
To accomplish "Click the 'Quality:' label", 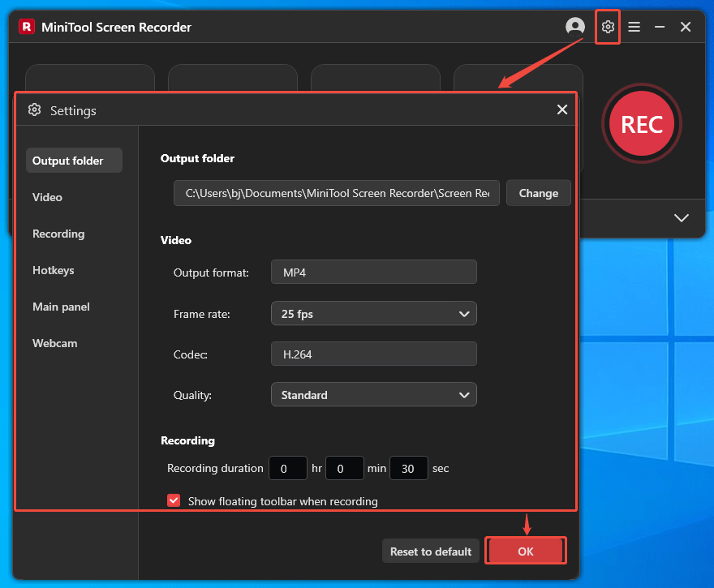I will pyautogui.click(x=192, y=395).
